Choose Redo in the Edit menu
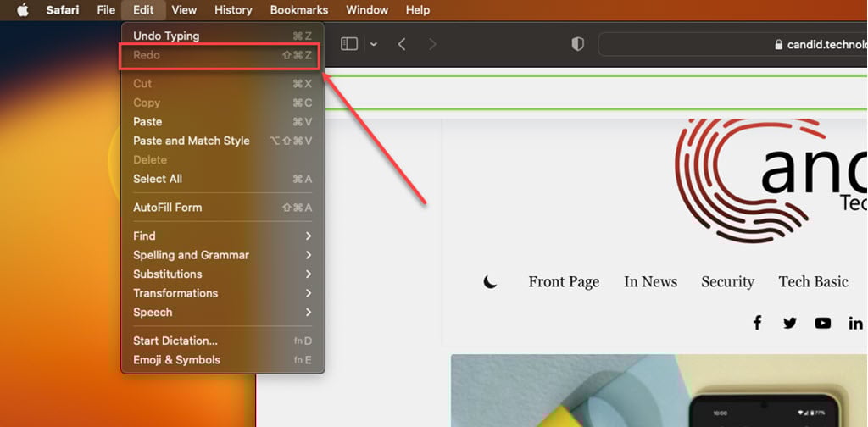Screen dimensions: 868x427 point(223,55)
